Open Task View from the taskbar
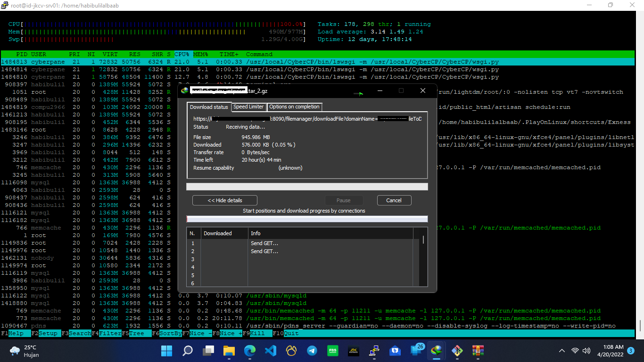Viewport: 644px width, 362px height. tap(208, 351)
